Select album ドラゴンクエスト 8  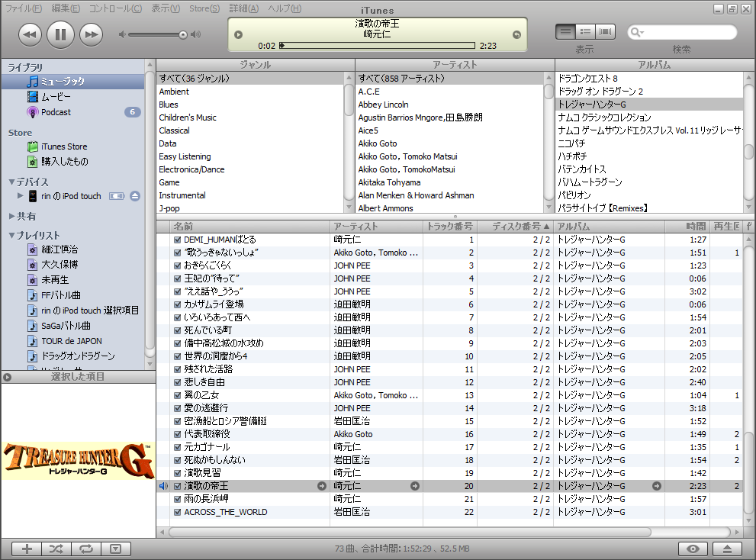coord(649,78)
